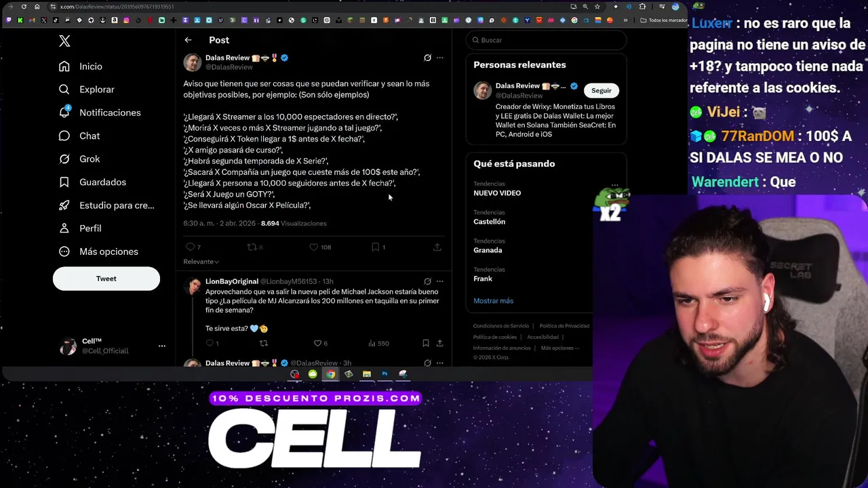Image resolution: width=868 pixels, height=488 pixels.
Task: Reload the page in the browser
Action: coord(24,7)
